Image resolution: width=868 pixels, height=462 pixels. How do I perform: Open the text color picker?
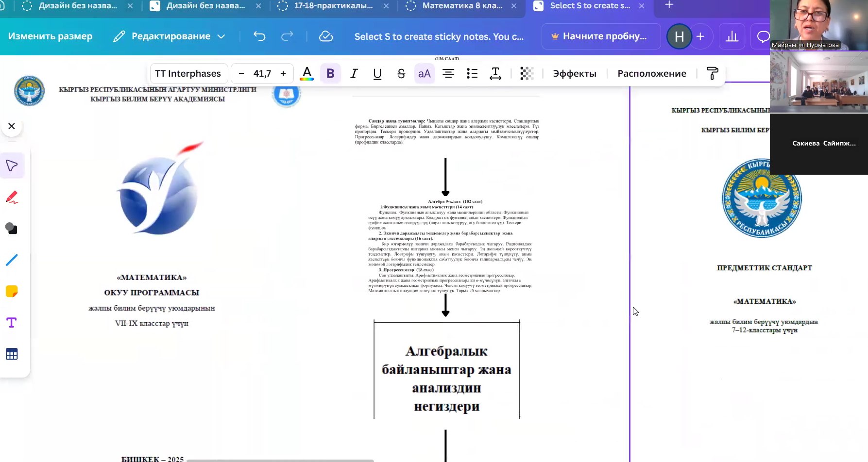point(306,73)
